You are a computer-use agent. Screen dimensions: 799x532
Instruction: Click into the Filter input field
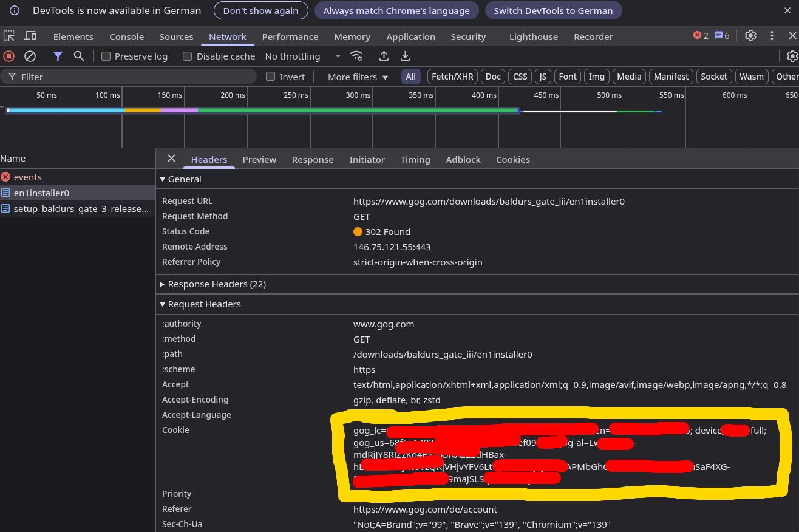(x=129, y=77)
